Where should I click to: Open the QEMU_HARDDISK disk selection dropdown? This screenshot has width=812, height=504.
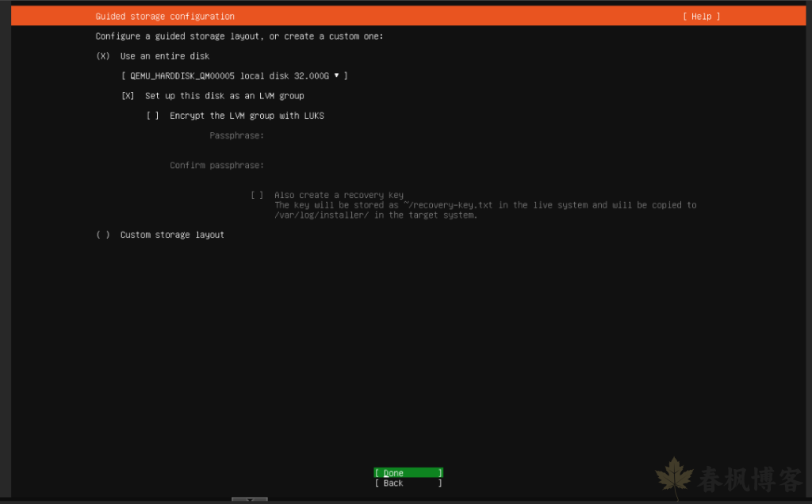click(x=236, y=75)
